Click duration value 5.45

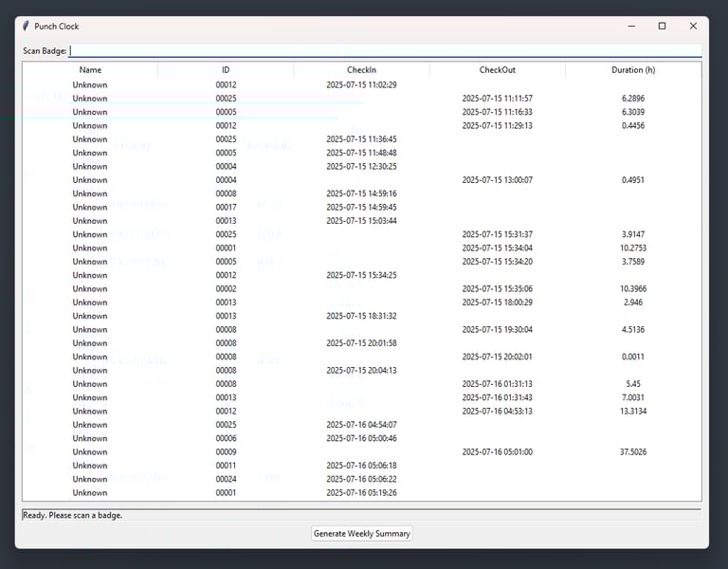633,384
